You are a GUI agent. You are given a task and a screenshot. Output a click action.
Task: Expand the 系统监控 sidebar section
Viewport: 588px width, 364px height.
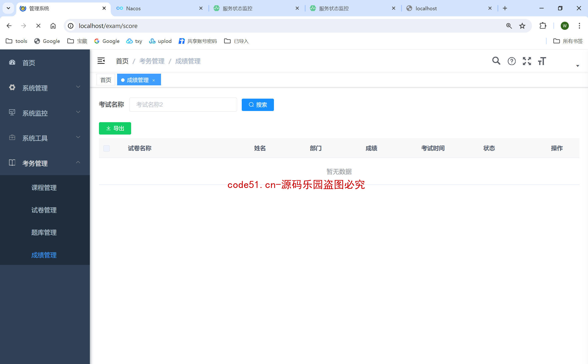(x=45, y=113)
